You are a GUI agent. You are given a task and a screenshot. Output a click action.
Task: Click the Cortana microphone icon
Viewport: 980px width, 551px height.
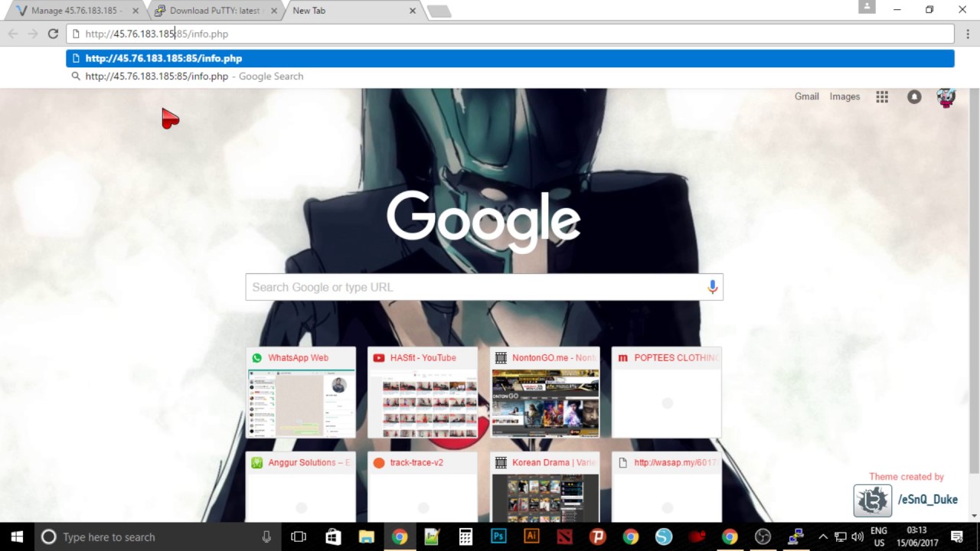pos(266,536)
